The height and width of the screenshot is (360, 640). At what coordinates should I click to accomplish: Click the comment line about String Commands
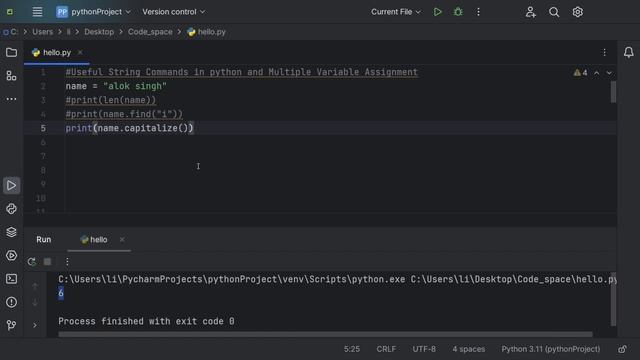242,72
